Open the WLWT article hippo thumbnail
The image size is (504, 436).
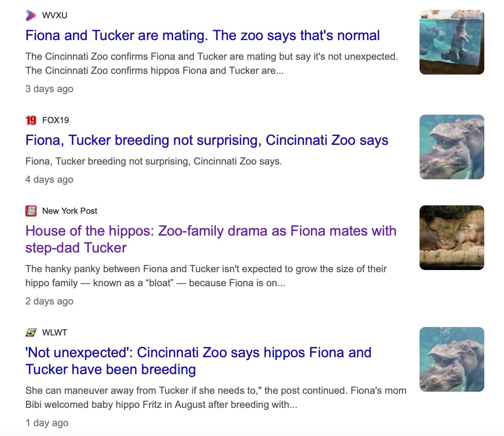point(452,359)
